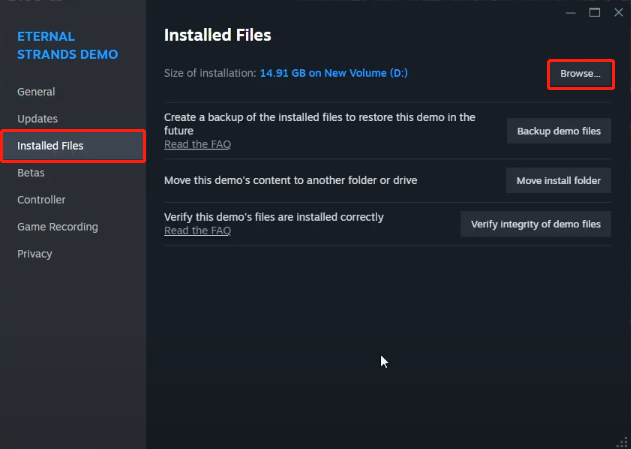Click Move install folder button
This screenshot has height=449, width=631.
pos(558,181)
